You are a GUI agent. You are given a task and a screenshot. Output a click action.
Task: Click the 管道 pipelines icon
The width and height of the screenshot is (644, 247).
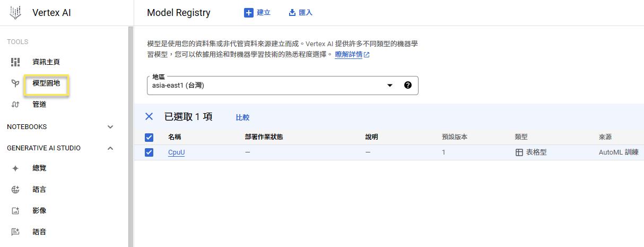coord(15,105)
